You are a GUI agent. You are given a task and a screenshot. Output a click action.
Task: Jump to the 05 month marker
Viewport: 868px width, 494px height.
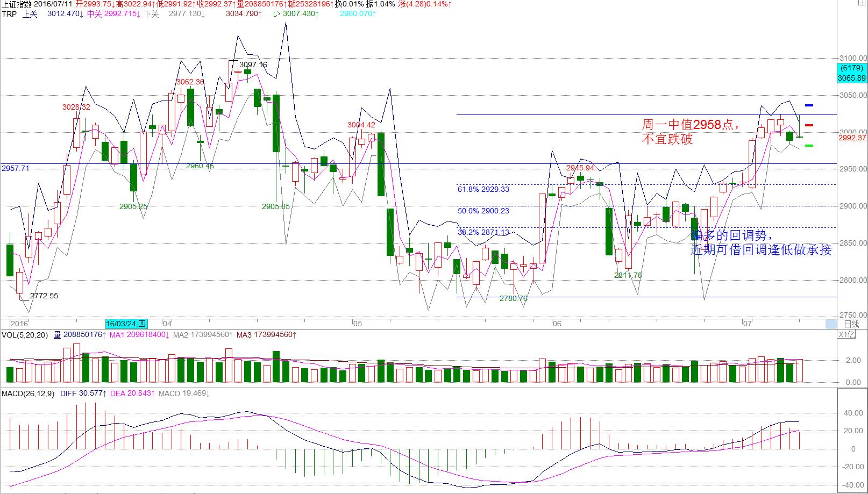(358, 324)
